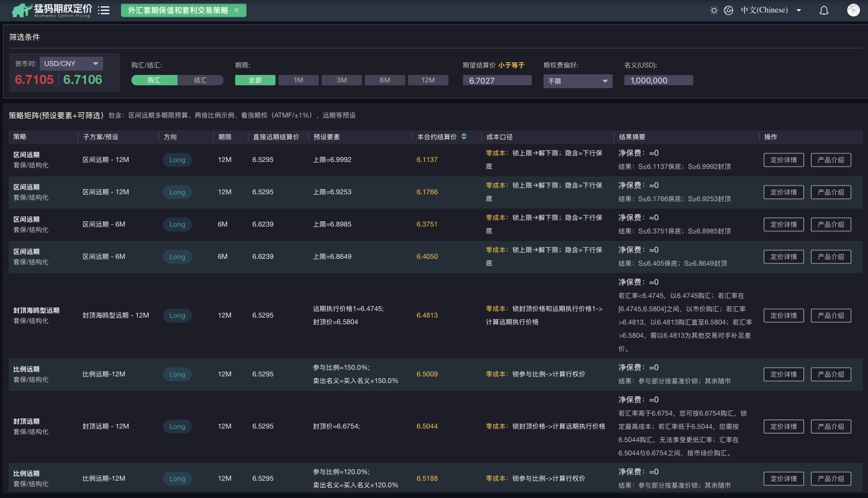The height and width of the screenshot is (498, 868).
Task: Edit the 期望结算价 6.7027 field
Action: pyautogui.click(x=497, y=81)
